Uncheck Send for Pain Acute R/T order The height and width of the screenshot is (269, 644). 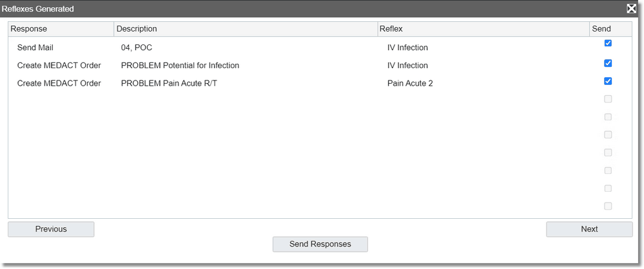[x=608, y=81]
